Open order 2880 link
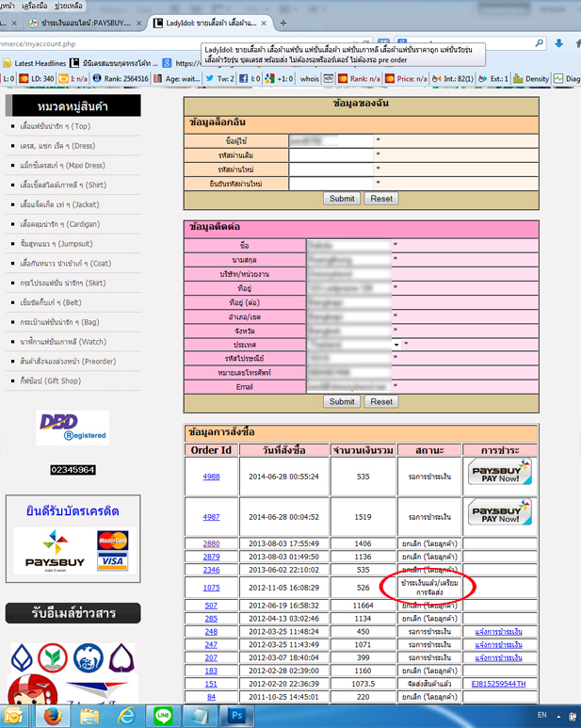The height and width of the screenshot is (728, 581). [211, 543]
